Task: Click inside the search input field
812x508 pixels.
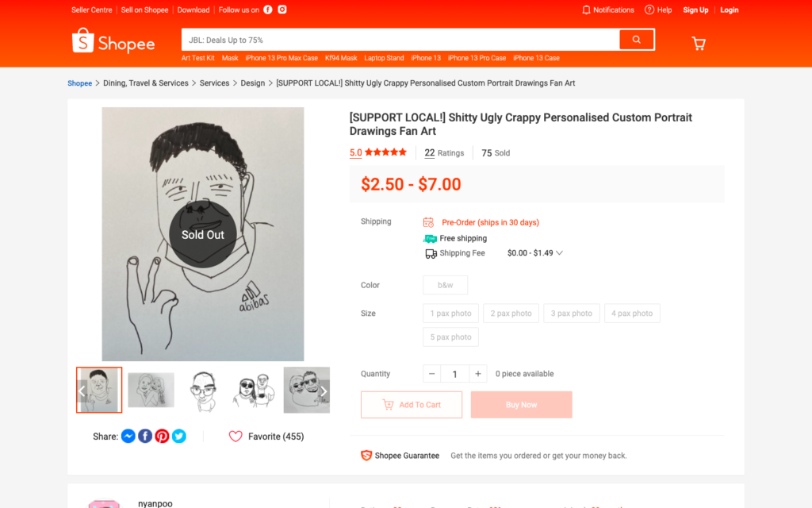Action: (x=396, y=39)
